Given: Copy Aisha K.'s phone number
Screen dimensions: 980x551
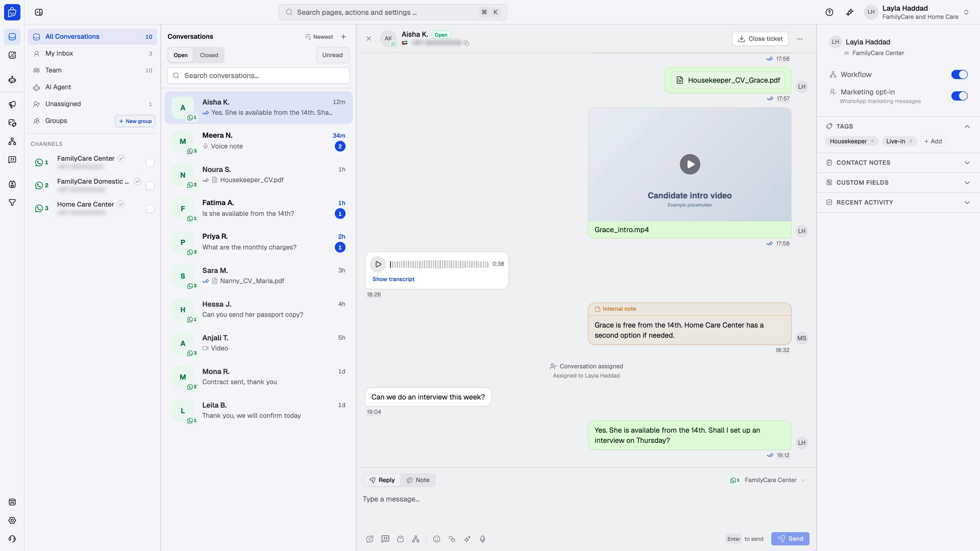Looking at the screenshot, I should 467,43.
